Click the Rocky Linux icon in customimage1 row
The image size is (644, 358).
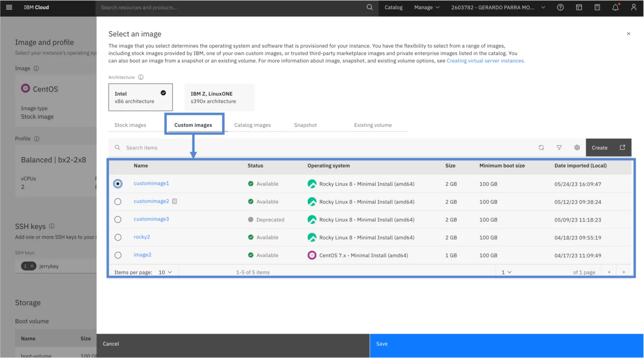click(312, 184)
